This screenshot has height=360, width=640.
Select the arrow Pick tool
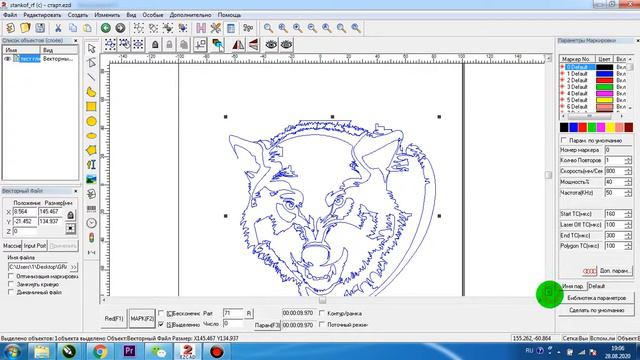91,48
